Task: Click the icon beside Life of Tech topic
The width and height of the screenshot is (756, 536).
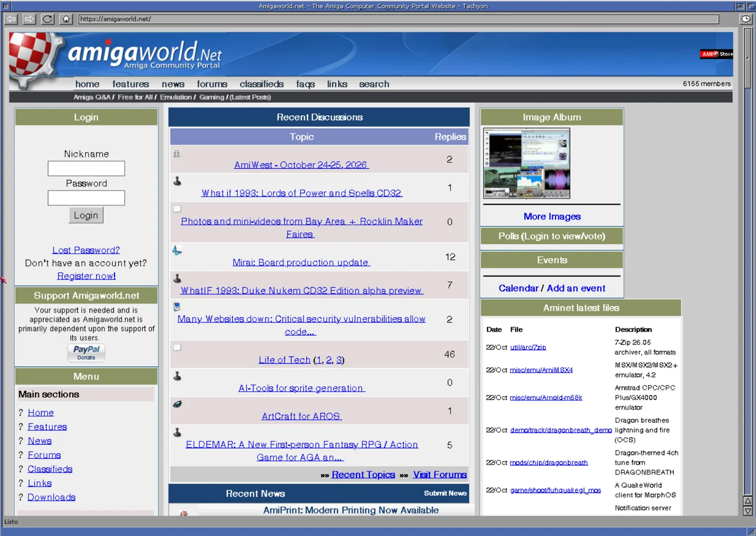Action: pos(177,348)
